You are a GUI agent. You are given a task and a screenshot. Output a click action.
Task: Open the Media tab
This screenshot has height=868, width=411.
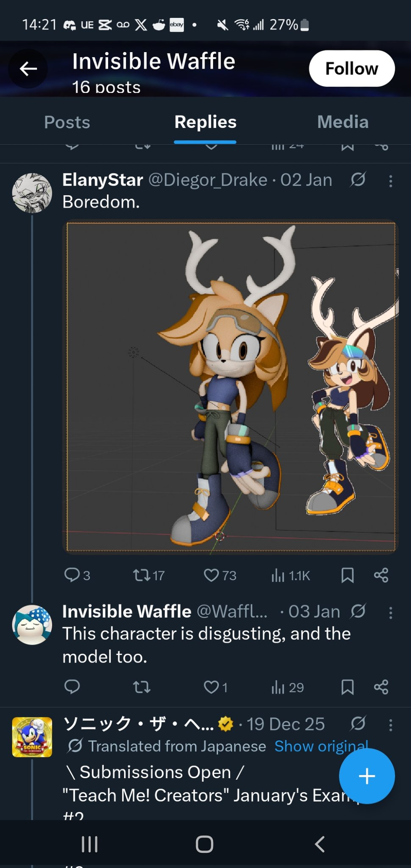(342, 122)
